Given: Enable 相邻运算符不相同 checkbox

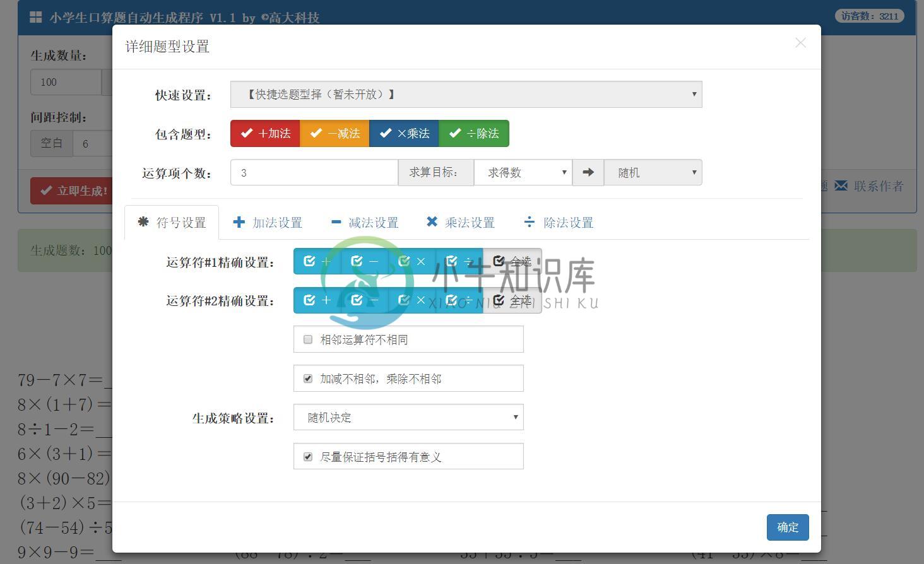Looking at the screenshot, I should click(308, 339).
